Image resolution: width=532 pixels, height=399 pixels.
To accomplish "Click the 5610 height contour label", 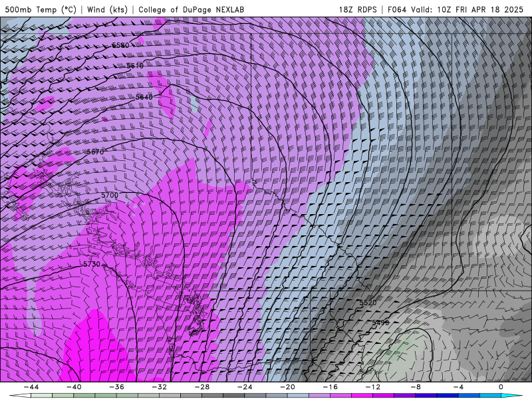I will point(135,66).
